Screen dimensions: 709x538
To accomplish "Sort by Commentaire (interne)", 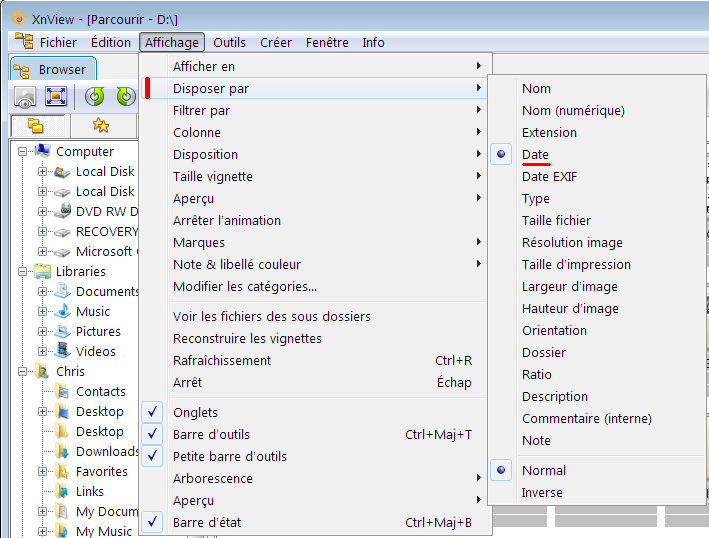I will coord(597,418).
